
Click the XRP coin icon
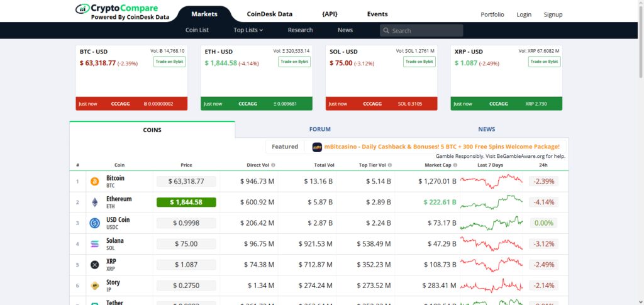click(x=95, y=265)
